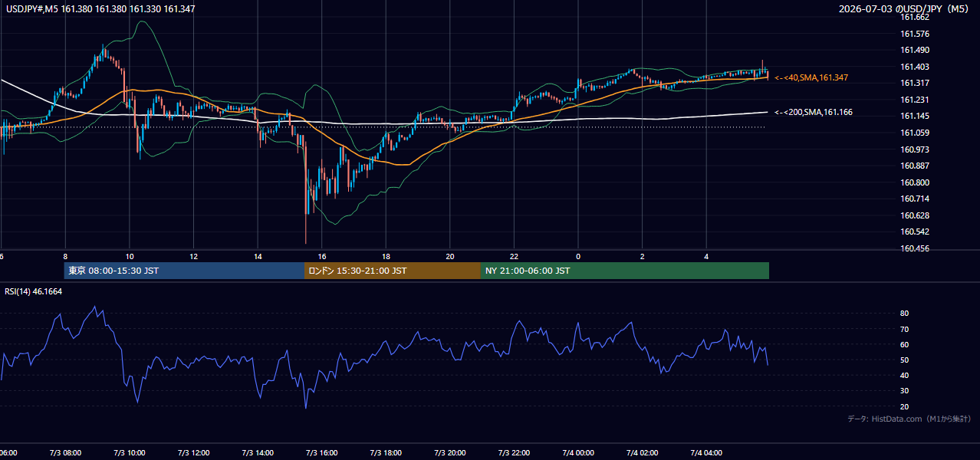Click the 7/3 12:00 bottom time label
This screenshot has height=460, width=980.
[x=193, y=452]
